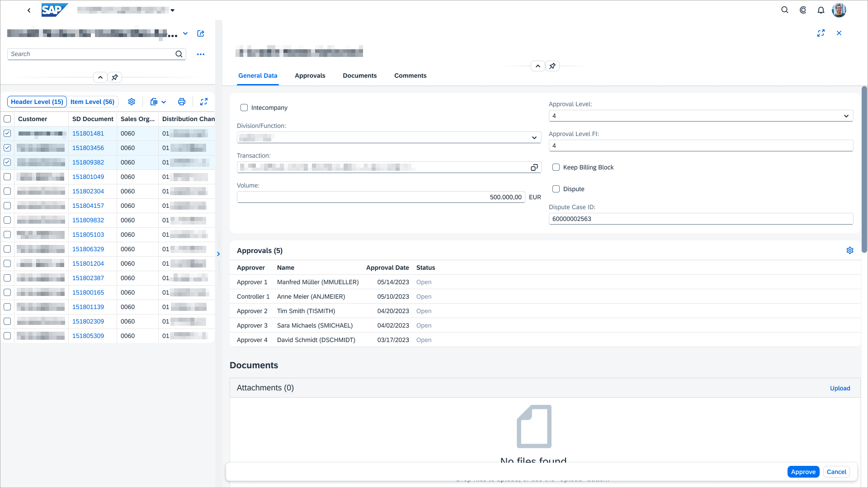The image size is (868, 488).
Task: Open Approvals table settings gear
Action: [x=850, y=250]
